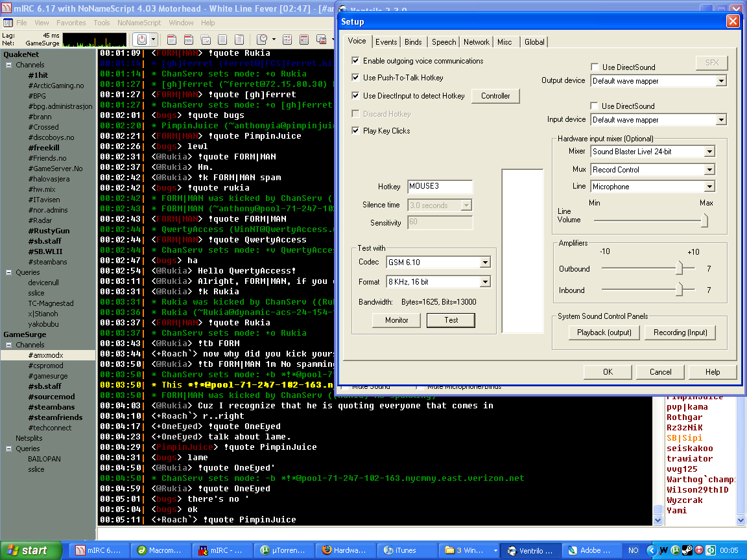Screen dimensions: 747x560
Task: Click the stacked windows checkmark icon in mIRC toolbar
Action: pos(206,40)
